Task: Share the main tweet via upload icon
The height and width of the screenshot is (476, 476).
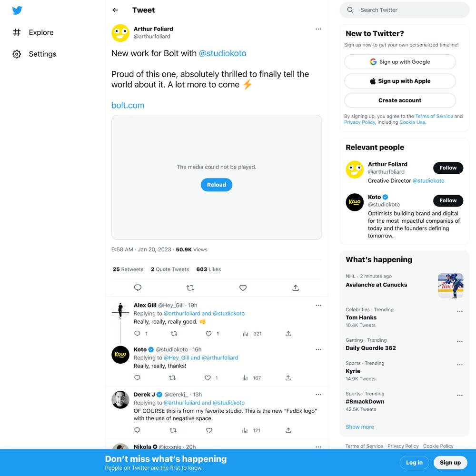Action: 296,288
